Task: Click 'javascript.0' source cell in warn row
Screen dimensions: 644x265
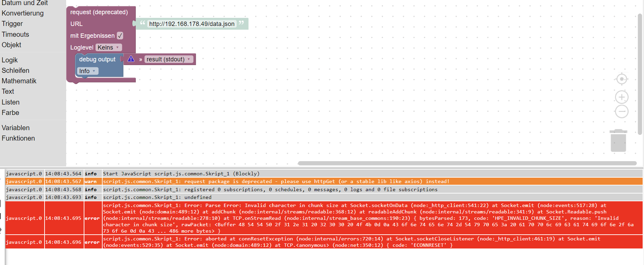Action: click(x=24, y=181)
